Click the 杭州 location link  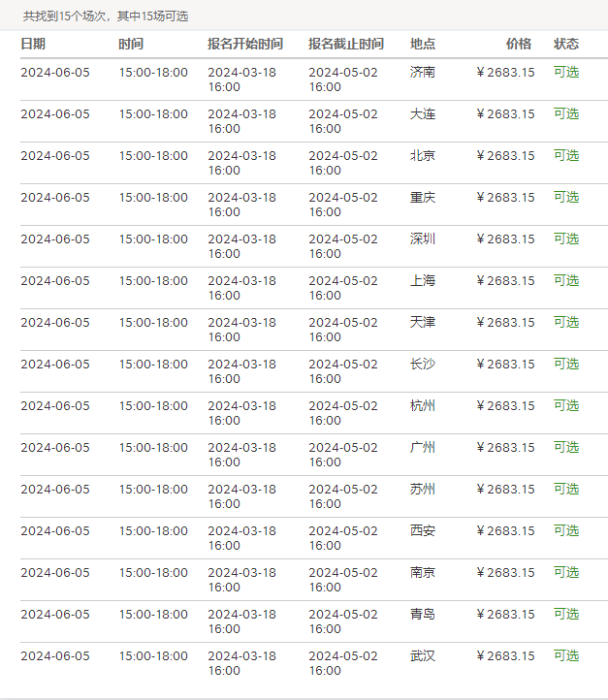(423, 405)
